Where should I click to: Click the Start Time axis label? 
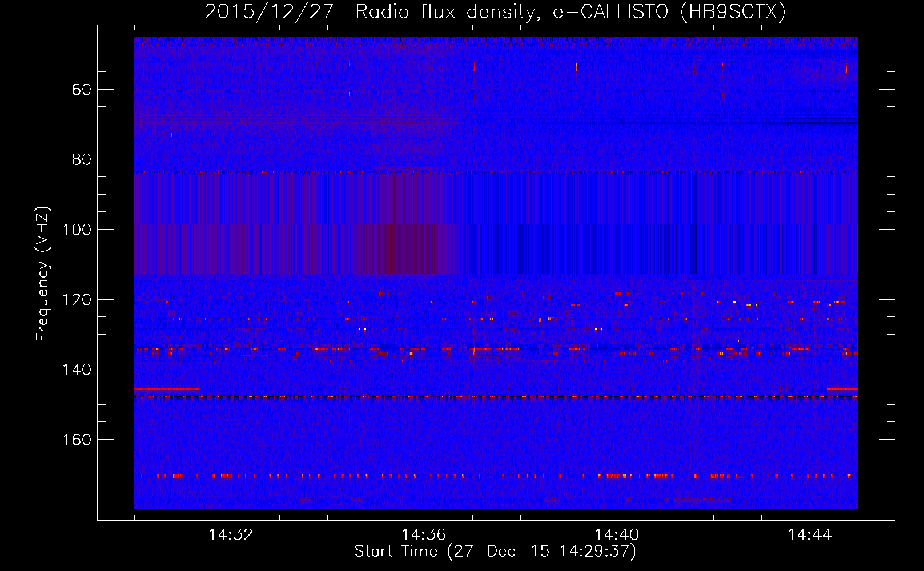pos(495,552)
